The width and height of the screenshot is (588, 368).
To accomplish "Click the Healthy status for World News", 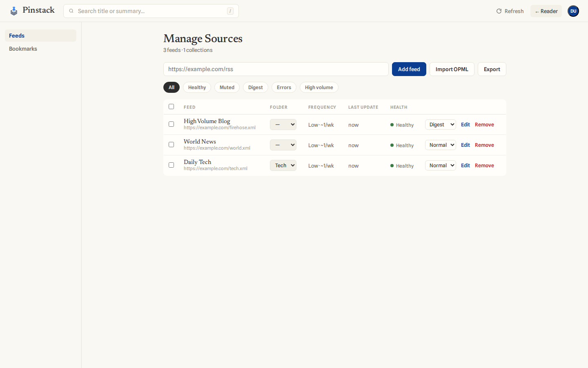I will [x=402, y=145].
